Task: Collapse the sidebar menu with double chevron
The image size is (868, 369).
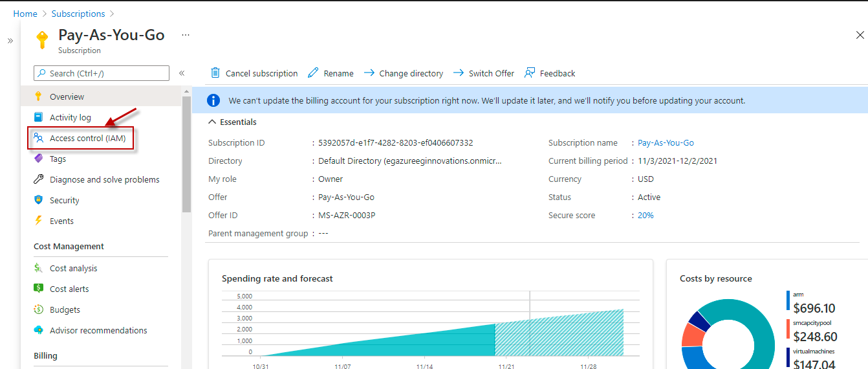Action: (x=182, y=73)
